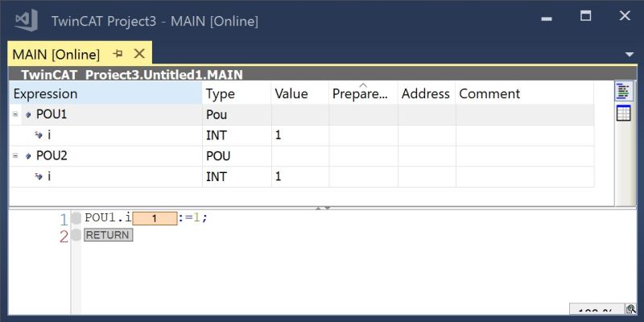Close the MAIN [Online] tab

coord(139,53)
